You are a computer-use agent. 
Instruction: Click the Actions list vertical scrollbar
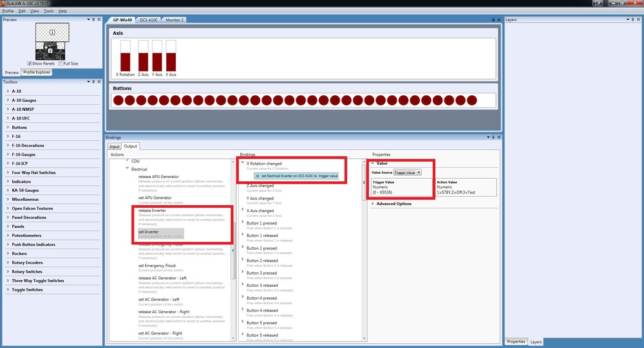pos(233,250)
